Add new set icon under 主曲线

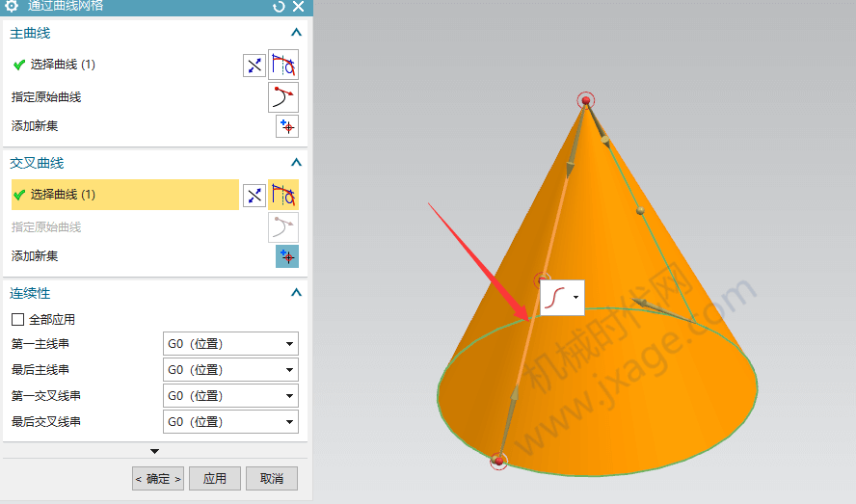[287, 126]
